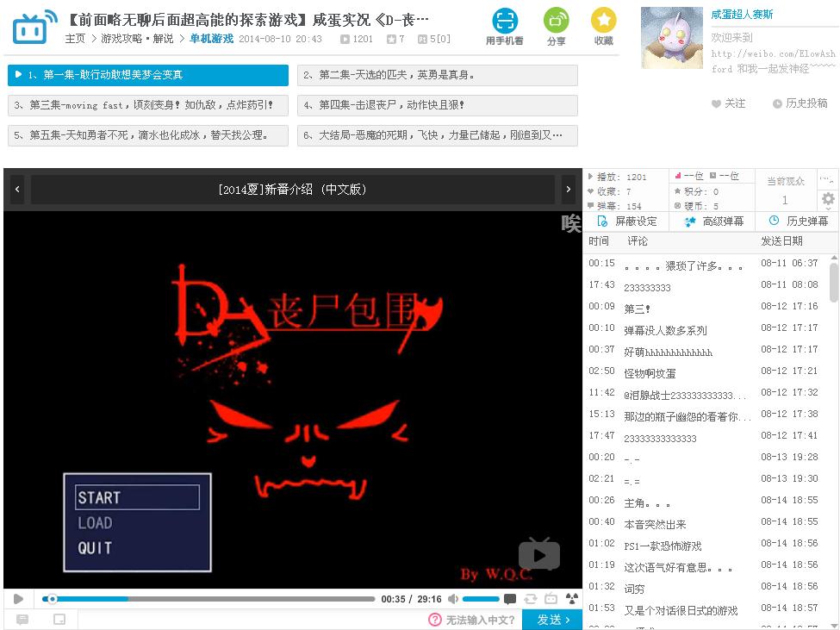Adjust the volume slider
Image resolution: width=840 pixels, height=630 pixels.
click(x=481, y=599)
